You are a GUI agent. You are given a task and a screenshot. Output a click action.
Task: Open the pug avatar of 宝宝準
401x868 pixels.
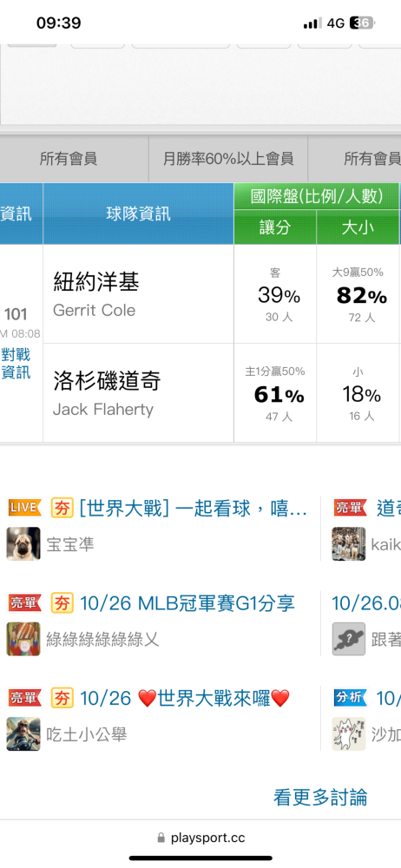23,543
